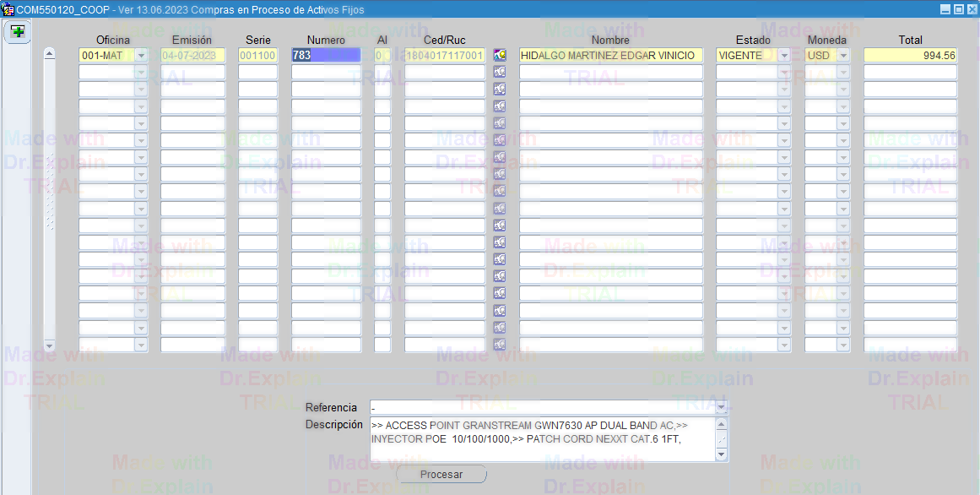Expand the Referencia dropdown list

pos(721,407)
